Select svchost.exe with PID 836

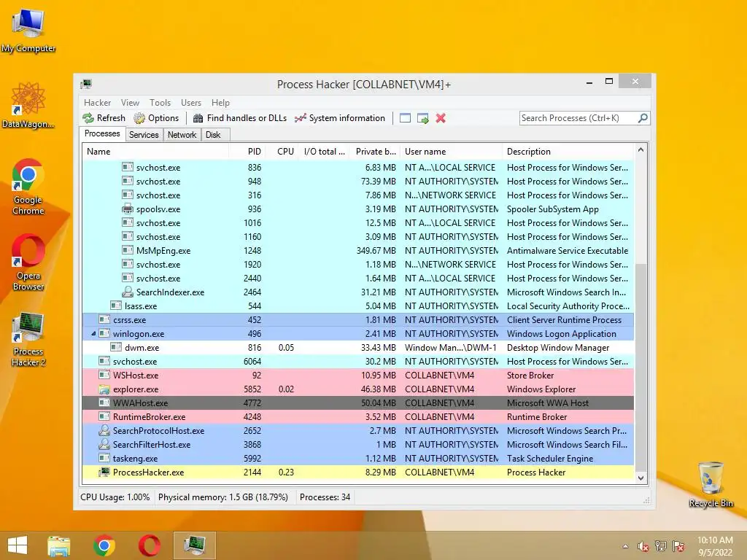(x=358, y=167)
